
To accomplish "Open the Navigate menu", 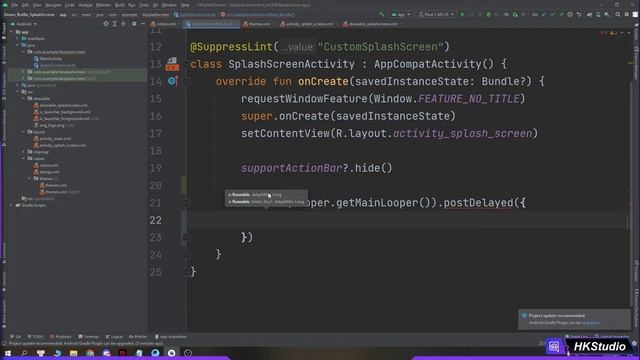I will coord(53,5).
